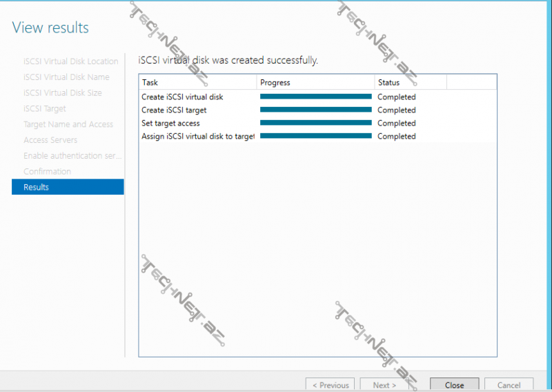Image resolution: width=552 pixels, height=392 pixels.
Task: Open Target Name and Access step
Action: (68, 124)
